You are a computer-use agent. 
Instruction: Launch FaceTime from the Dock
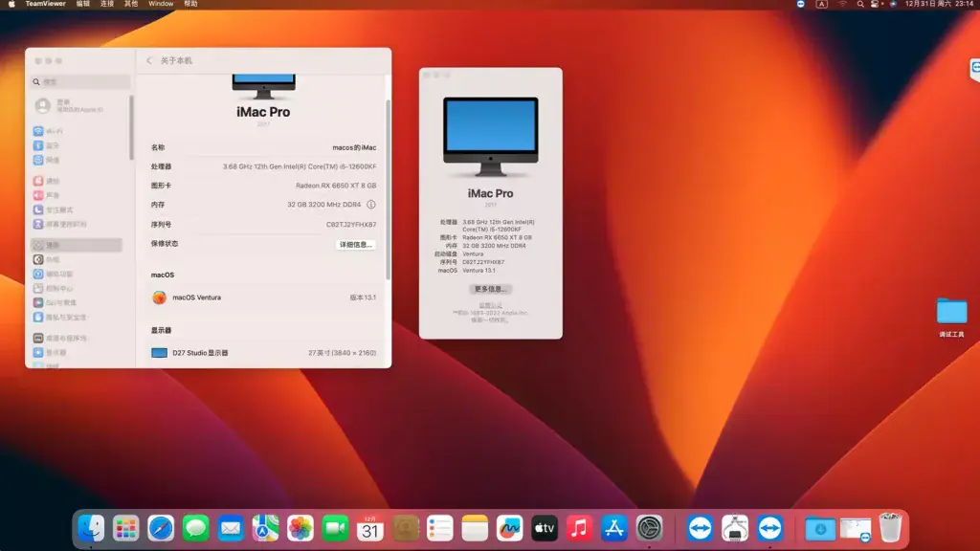coord(335,528)
